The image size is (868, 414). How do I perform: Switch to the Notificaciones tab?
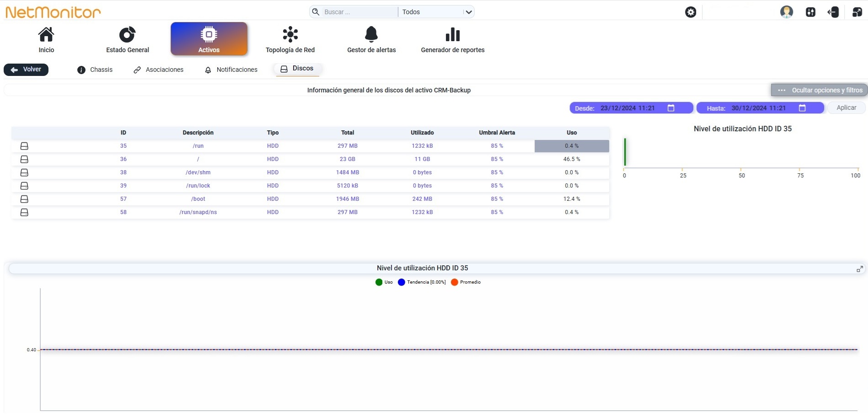(231, 70)
